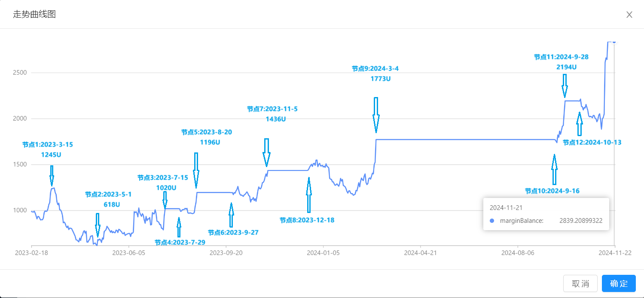Click the blue marginBalance dot in tooltip

click(x=492, y=221)
